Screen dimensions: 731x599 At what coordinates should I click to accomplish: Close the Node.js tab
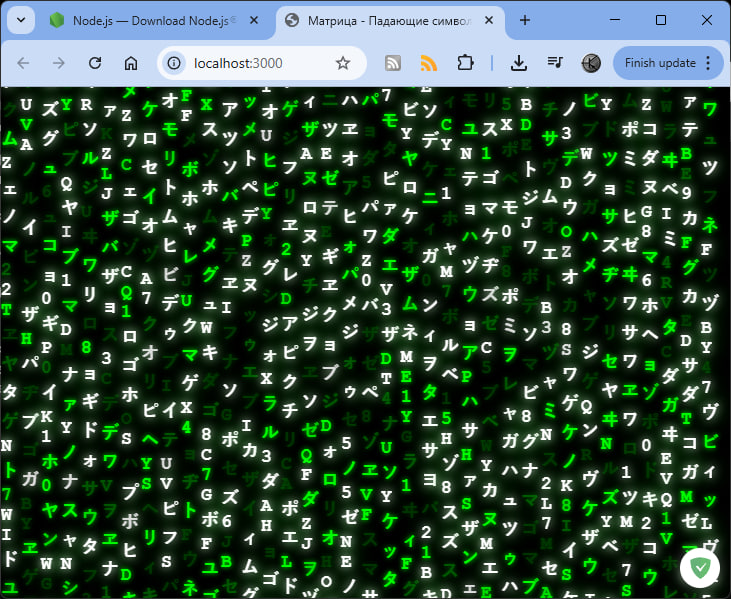tap(253, 20)
